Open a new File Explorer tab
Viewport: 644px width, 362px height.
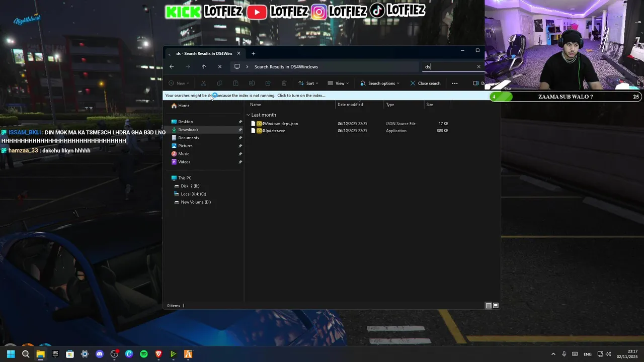pyautogui.click(x=253, y=53)
